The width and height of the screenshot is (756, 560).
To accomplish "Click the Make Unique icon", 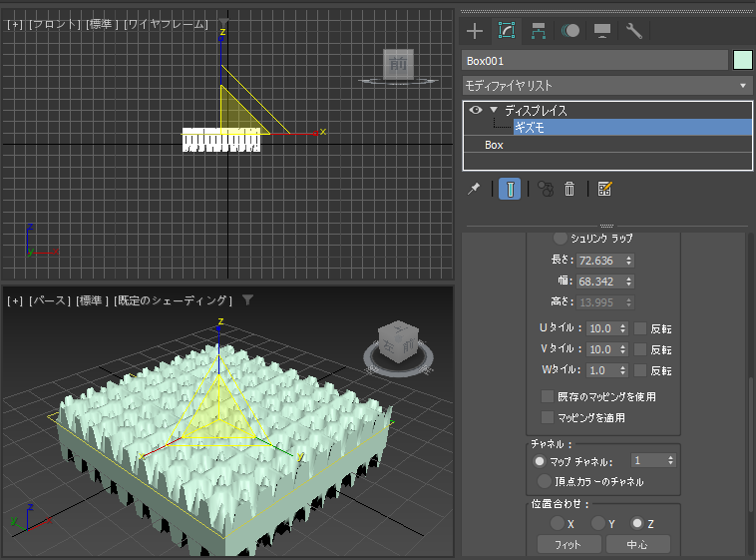I will pyautogui.click(x=546, y=189).
